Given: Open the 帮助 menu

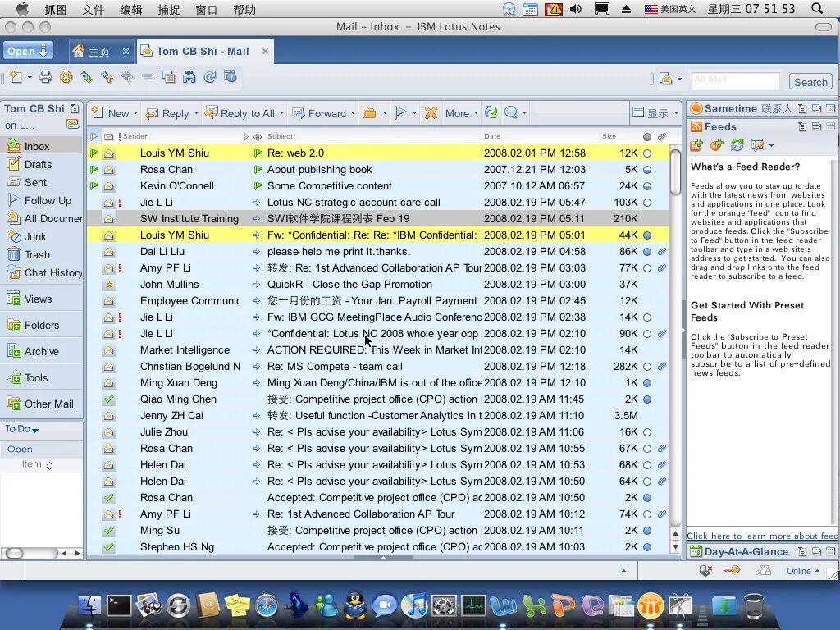Looking at the screenshot, I should tap(244, 9).
